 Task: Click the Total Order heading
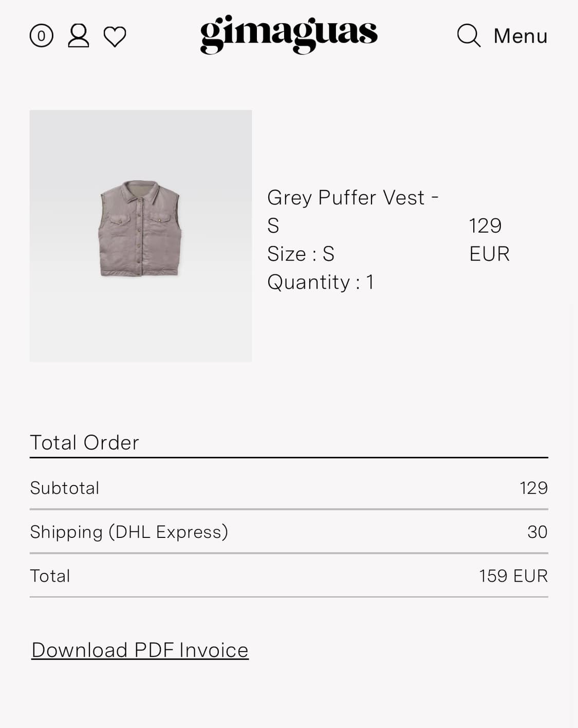tap(84, 442)
